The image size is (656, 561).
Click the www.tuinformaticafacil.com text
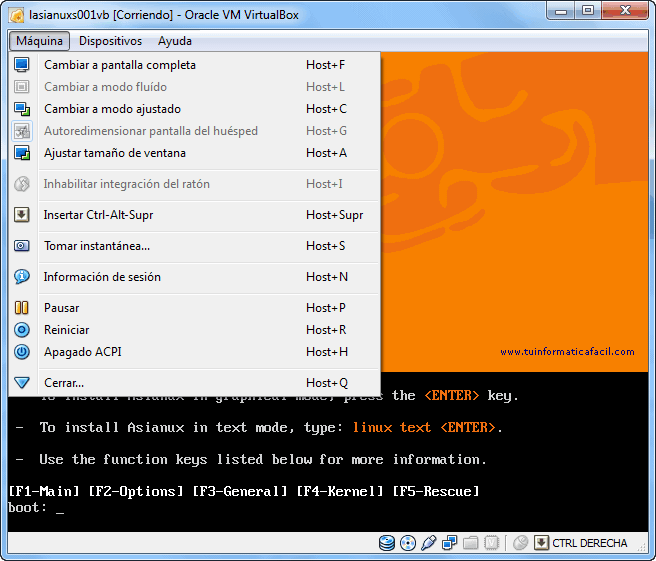pos(567,352)
